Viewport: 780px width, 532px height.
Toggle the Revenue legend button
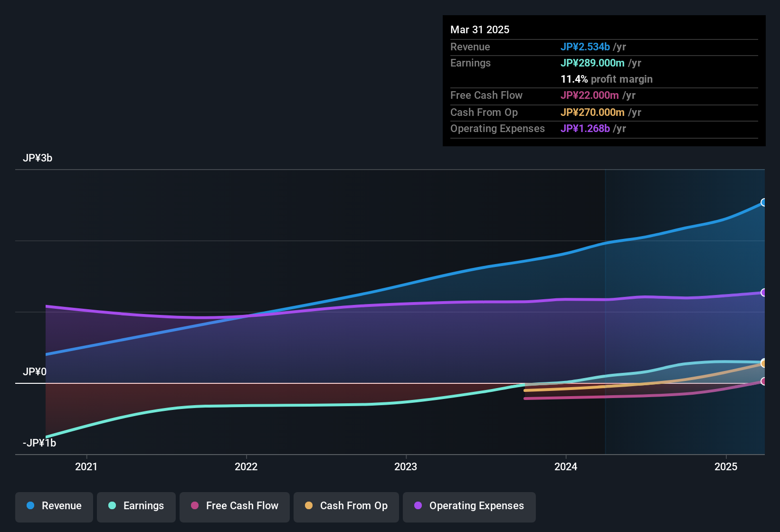coord(54,506)
